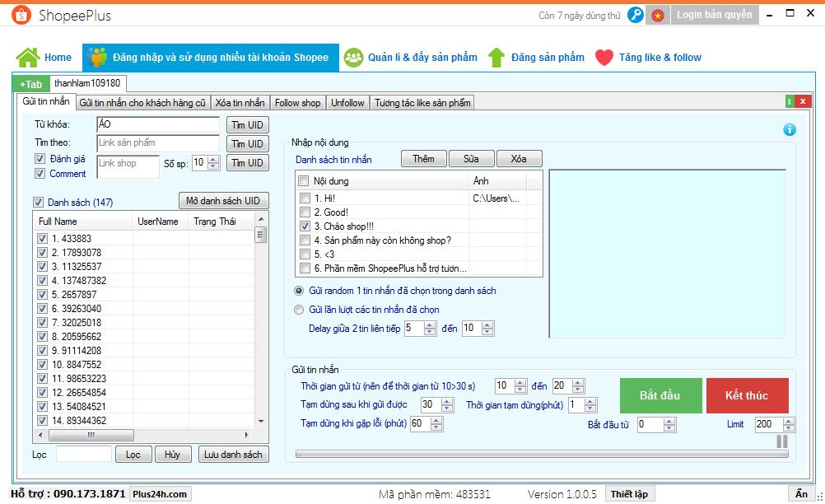Click the green group icon for Quản lí & đẩy sản phẩm

[354, 57]
